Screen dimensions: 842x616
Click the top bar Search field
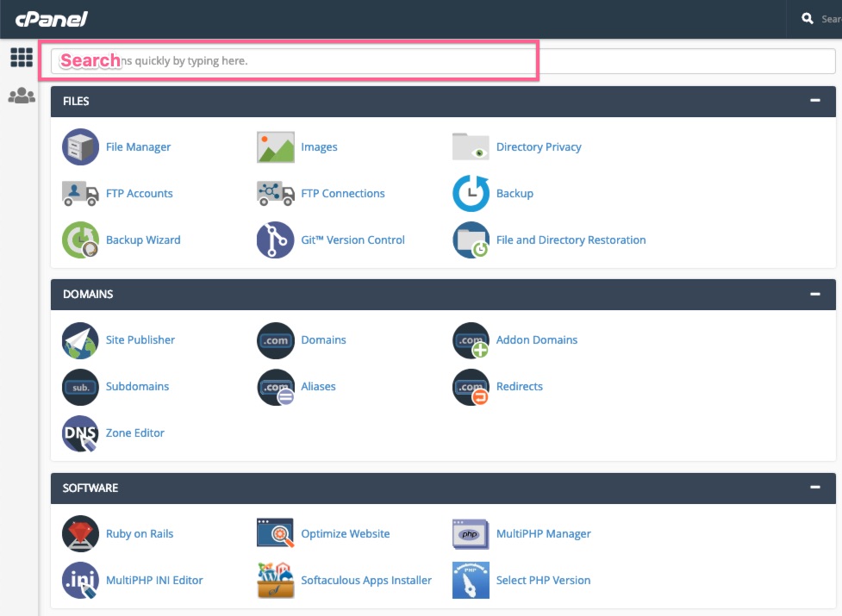click(x=830, y=19)
